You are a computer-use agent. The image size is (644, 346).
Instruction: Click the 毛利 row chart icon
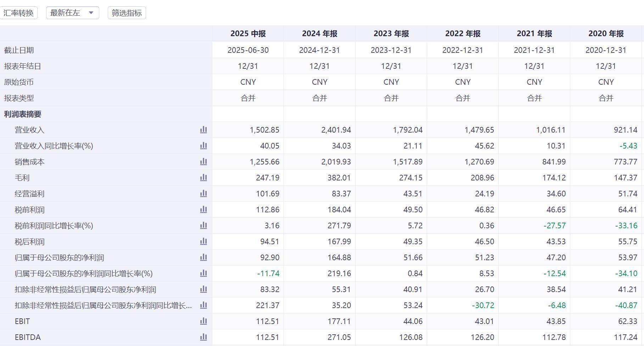[x=203, y=178]
